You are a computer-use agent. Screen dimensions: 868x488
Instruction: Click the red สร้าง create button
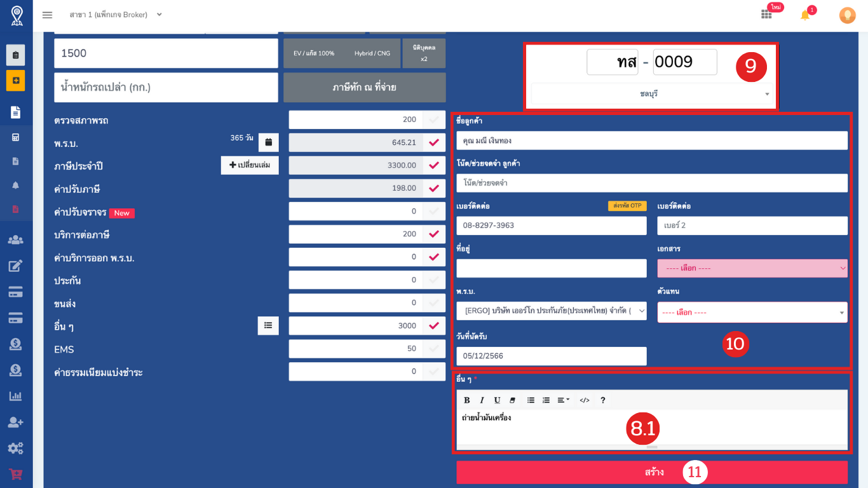[652, 472]
